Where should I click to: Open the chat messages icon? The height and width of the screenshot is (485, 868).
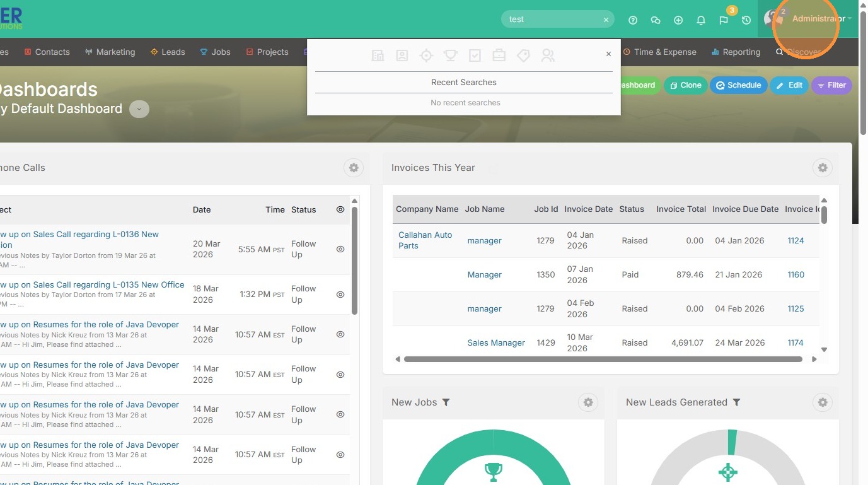656,20
